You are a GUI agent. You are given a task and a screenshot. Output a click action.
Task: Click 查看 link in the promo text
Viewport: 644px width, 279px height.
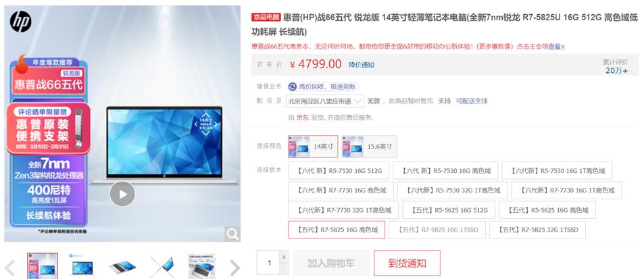coord(557,47)
